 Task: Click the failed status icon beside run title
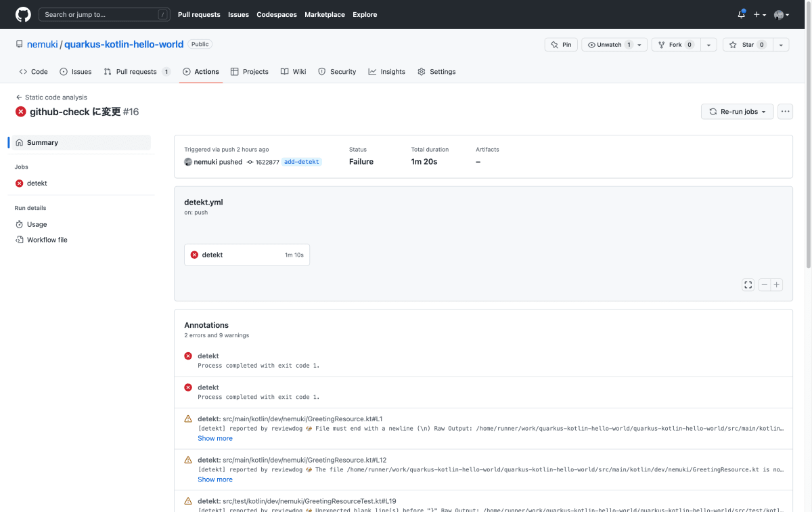21,112
